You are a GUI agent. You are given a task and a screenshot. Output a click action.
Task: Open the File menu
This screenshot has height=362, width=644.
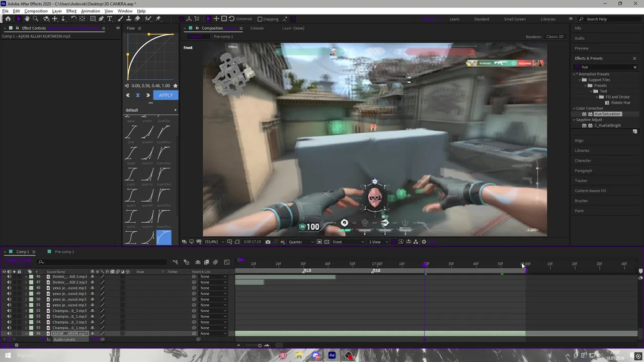5,11
